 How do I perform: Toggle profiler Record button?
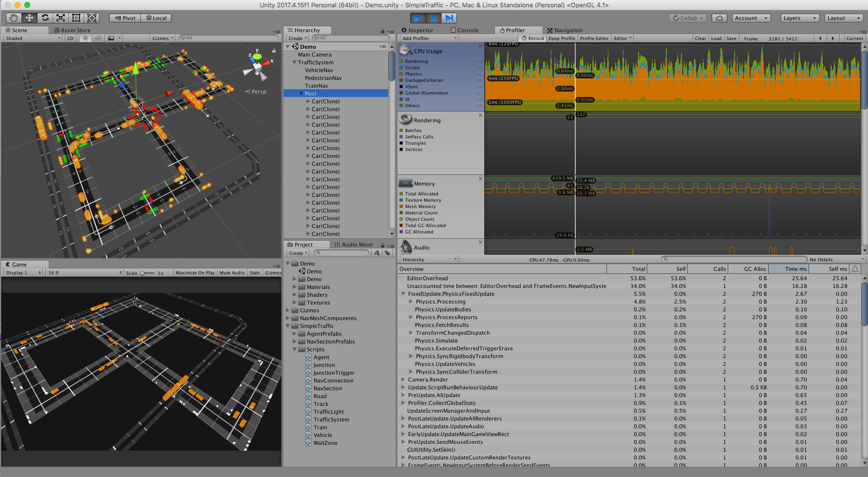pyautogui.click(x=533, y=38)
